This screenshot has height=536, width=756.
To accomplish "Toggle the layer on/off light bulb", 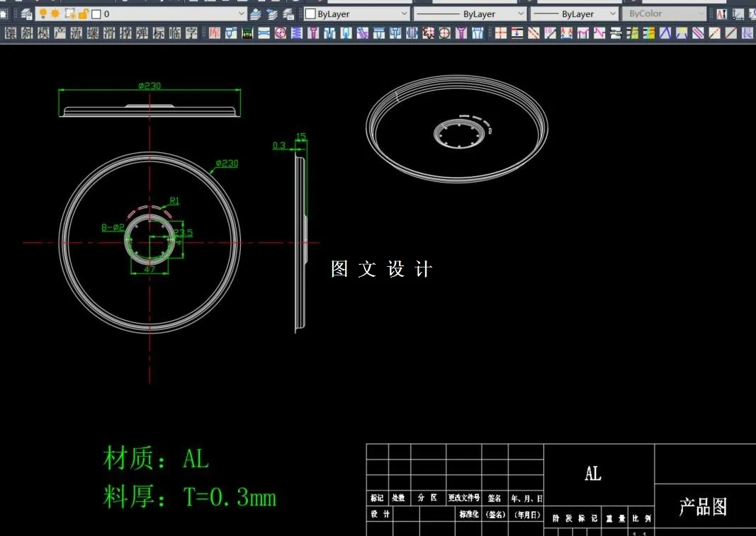I will pos(43,13).
